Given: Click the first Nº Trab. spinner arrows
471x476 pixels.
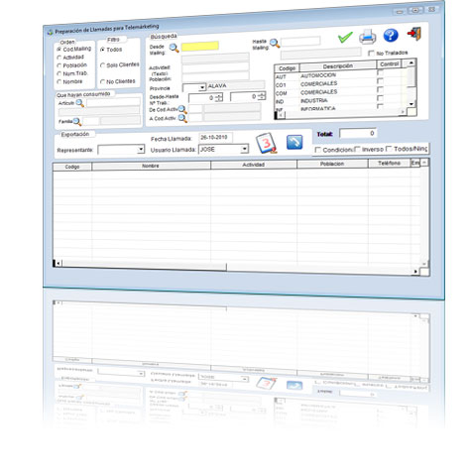Looking at the screenshot, I should point(219,97).
